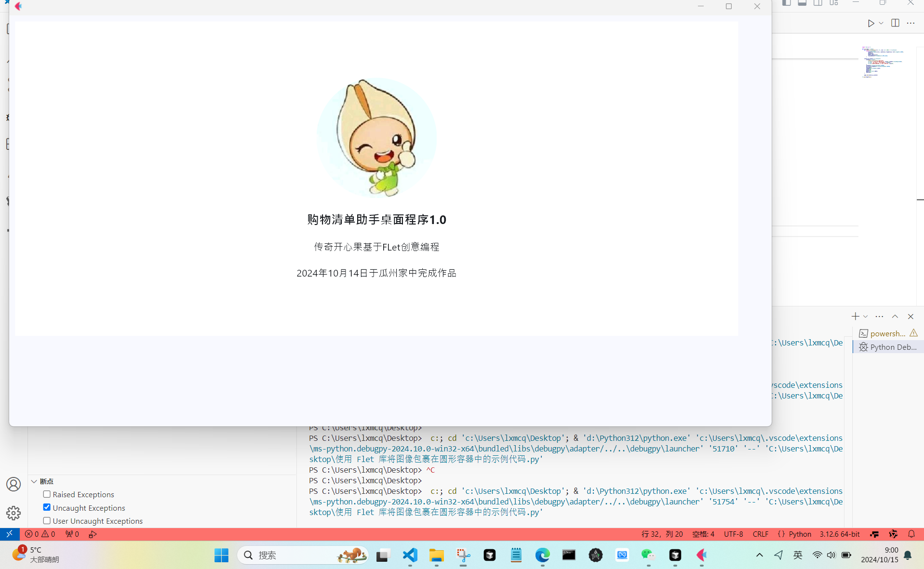This screenshot has height=569, width=924.
Task: Open the volume control in the tray
Action: pyautogui.click(x=831, y=555)
